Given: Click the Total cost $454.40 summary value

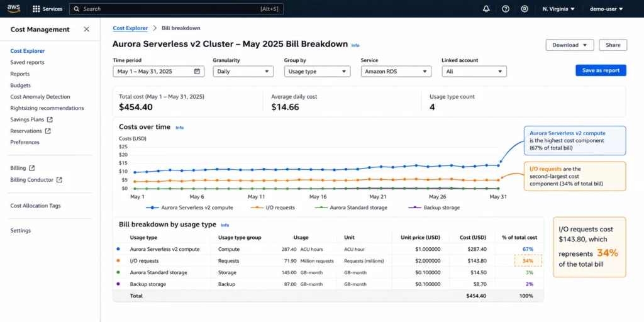Looking at the screenshot, I should 136,107.
